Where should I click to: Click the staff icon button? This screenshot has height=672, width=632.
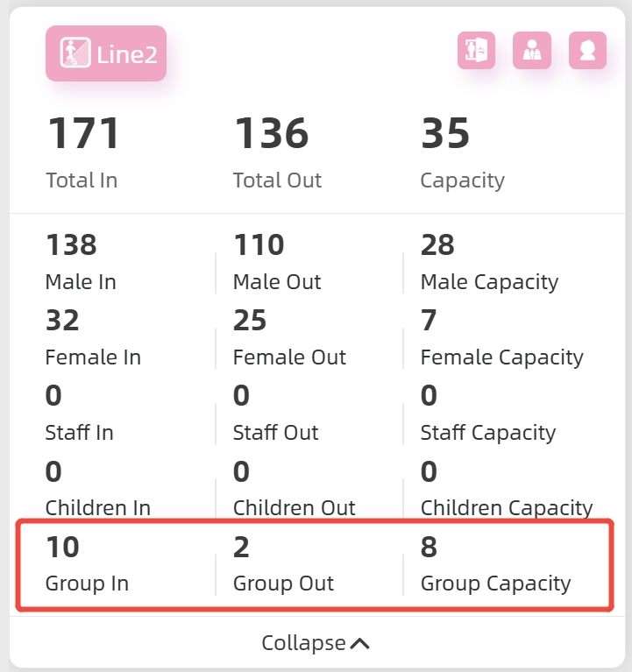532,51
